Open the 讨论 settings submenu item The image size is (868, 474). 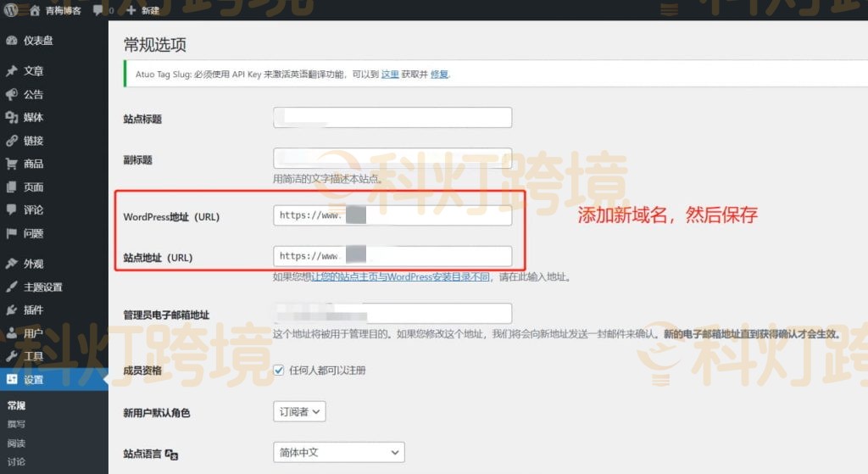pyautogui.click(x=16, y=461)
